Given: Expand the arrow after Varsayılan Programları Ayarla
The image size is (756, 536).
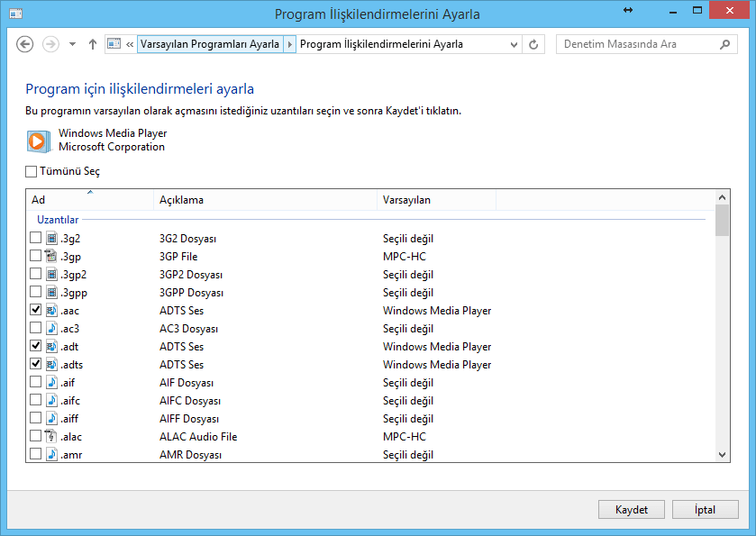Looking at the screenshot, I should pos(289,44).
